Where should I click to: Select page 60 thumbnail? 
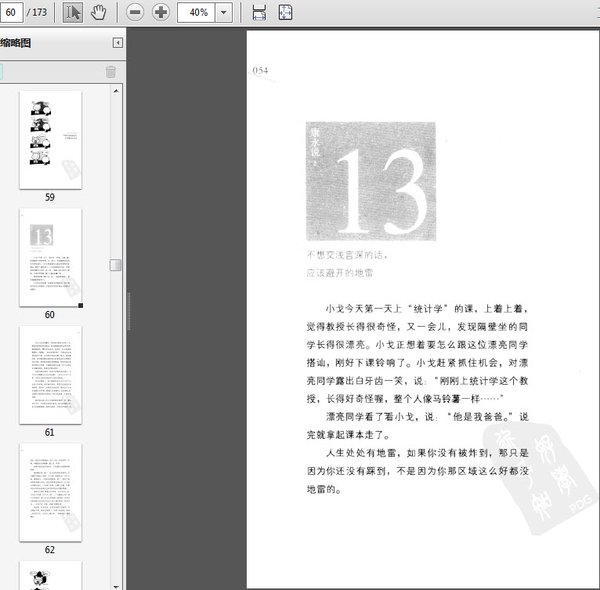click(50, 257)
